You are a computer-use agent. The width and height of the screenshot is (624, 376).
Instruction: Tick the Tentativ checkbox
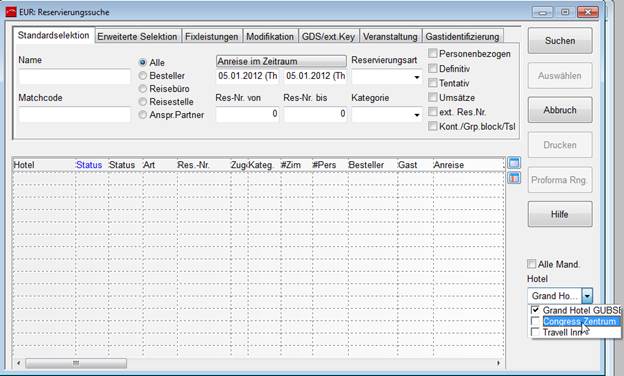pyautogui.click(x=433, y=83)
